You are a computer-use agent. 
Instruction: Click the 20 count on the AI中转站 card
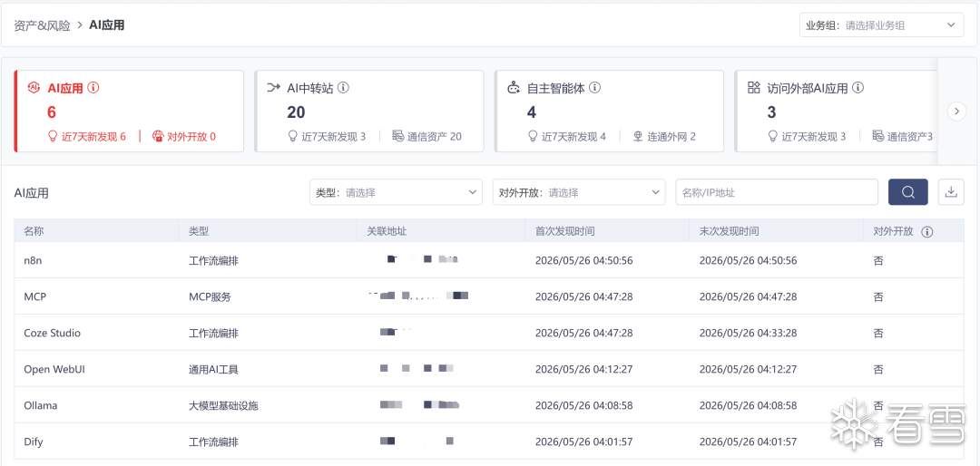[296, 112]
